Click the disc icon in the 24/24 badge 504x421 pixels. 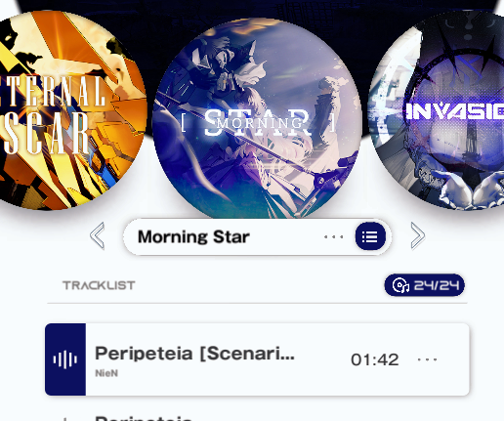point(400,285)
